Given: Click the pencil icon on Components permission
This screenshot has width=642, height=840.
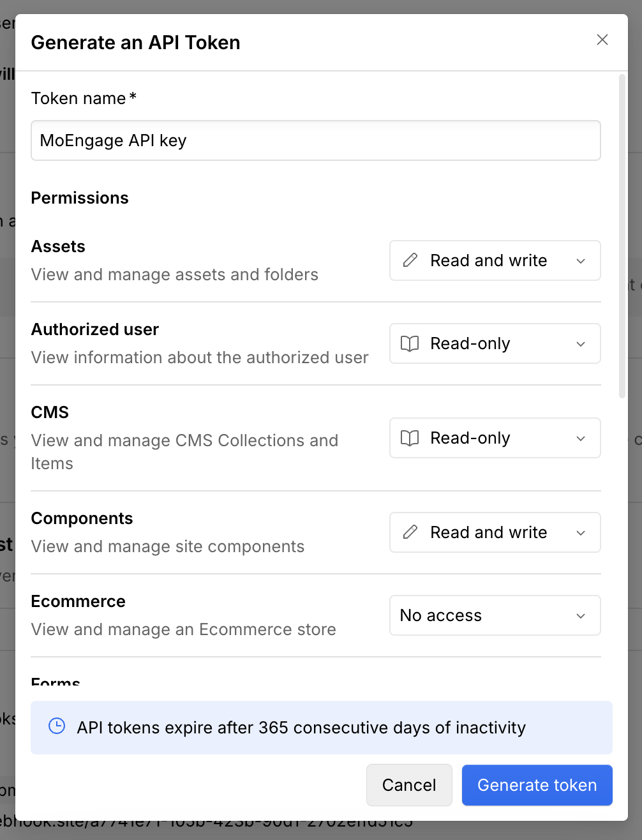Looking at the screenshot, I should pyautogui.click(x=410, y=532).
